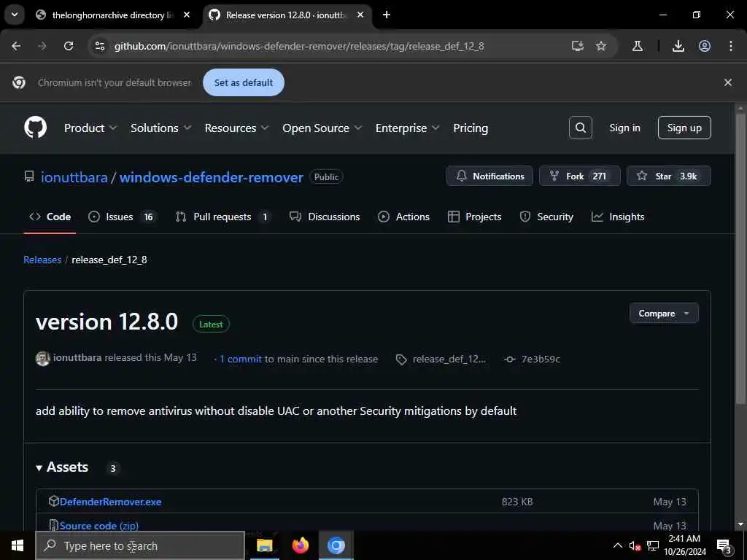Open commit 7e3b59c link
Screen dimensions: 747x560
tap(533, 359)
